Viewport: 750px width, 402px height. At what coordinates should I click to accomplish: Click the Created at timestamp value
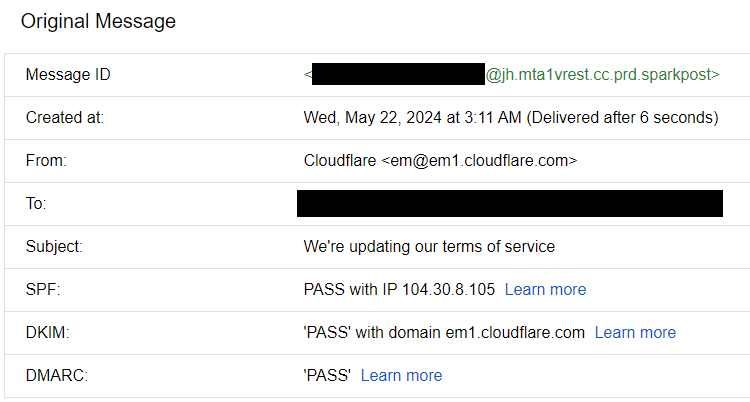tap(511, 118)
